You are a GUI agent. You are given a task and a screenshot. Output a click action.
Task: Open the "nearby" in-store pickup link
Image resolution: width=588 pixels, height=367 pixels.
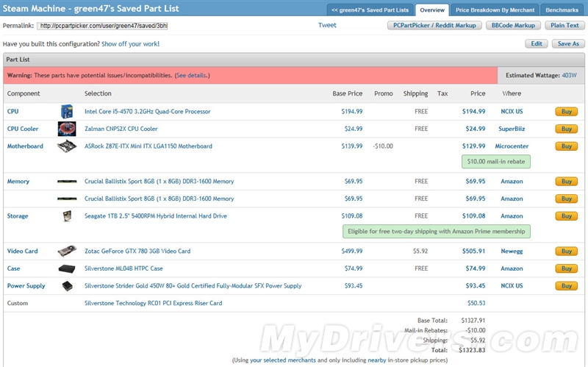point(377,360)
